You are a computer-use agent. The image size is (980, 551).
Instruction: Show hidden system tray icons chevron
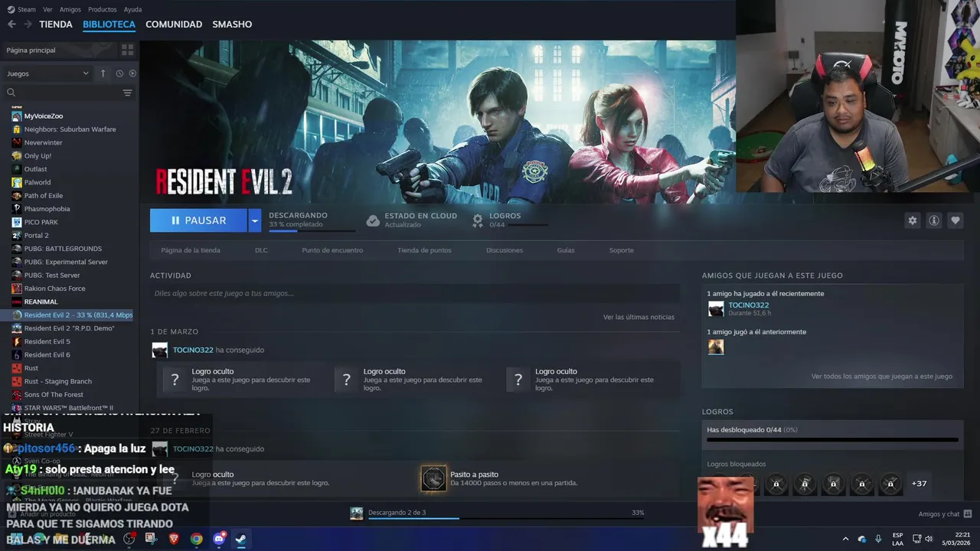tap(845, 539)
